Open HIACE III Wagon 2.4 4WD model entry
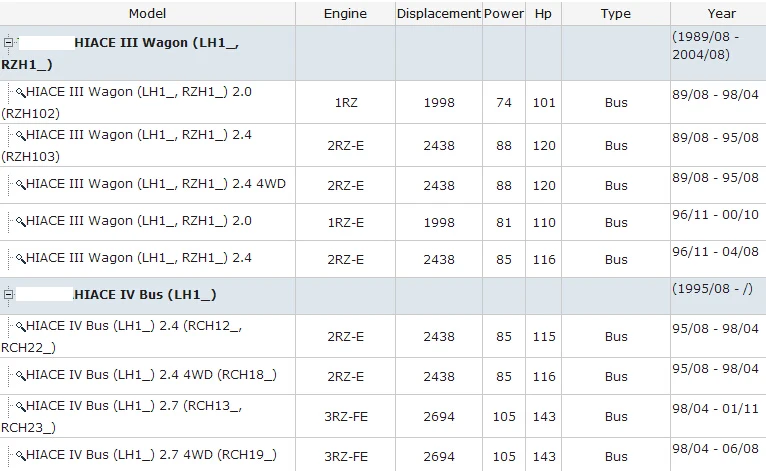766x471 pixels. tap(156, 184)
